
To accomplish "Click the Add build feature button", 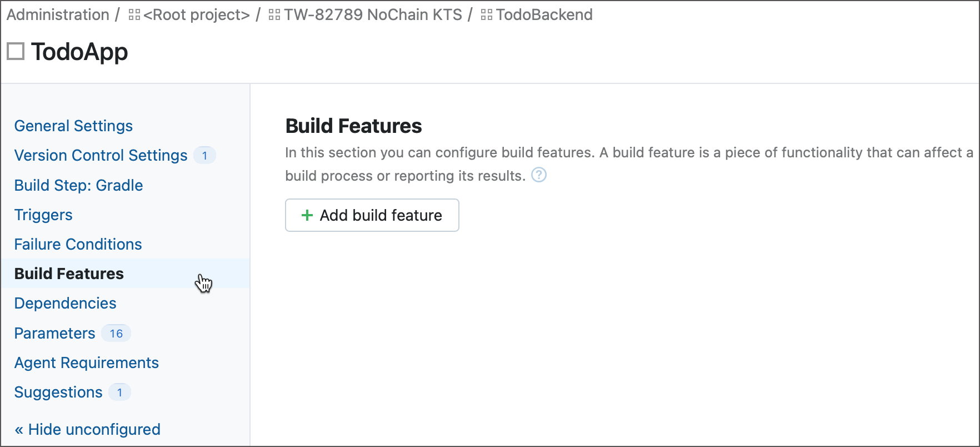I will pyautogui.click(x=371, y=215).
